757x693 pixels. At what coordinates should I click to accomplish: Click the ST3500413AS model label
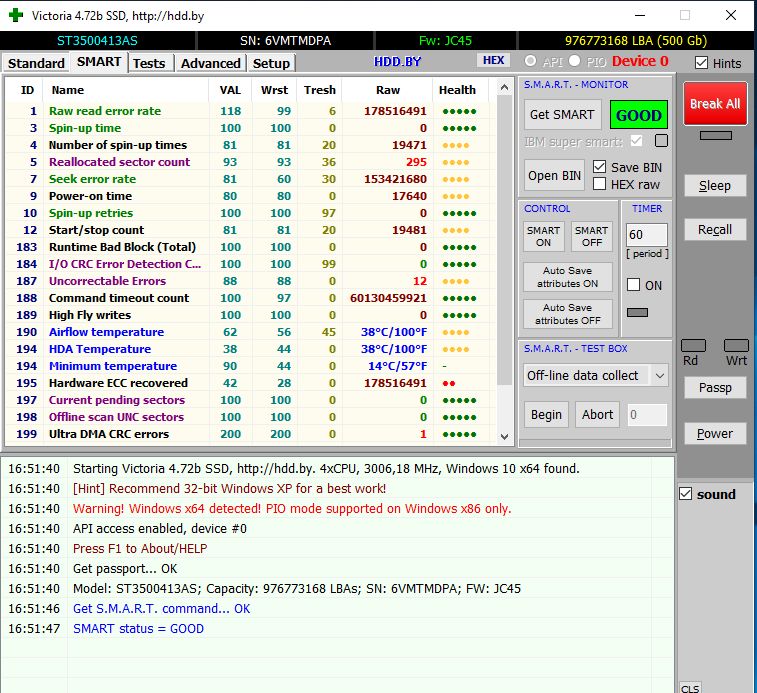click(97, 41)
